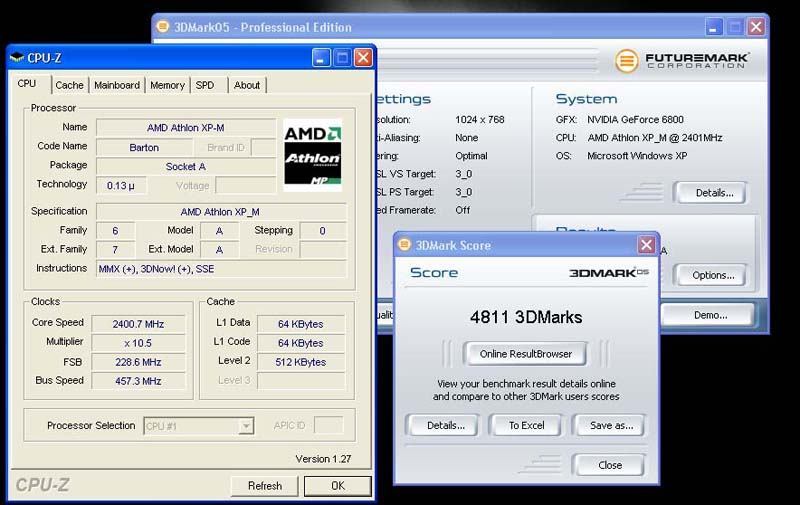Open the Mainboard tab in CPU-Z
Screen dimensions: 800x505
[117, 85]
